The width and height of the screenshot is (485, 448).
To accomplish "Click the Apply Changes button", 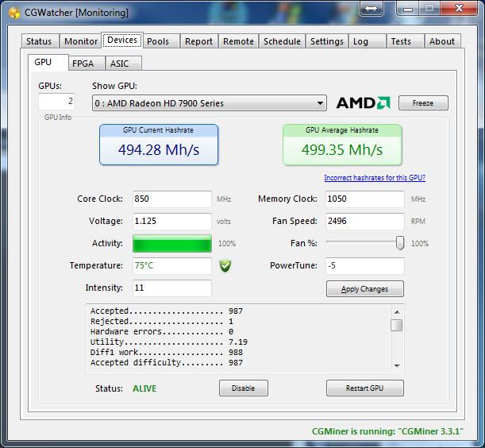I will (364, 289).
